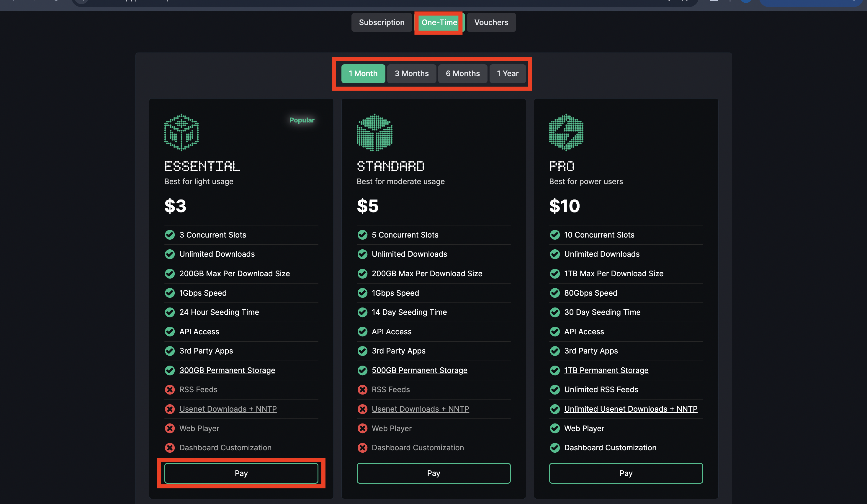Open Unlimited Usenet Downloads + NNTP link
The width and height of the screenshot is (867, 504).
point(631,409)
